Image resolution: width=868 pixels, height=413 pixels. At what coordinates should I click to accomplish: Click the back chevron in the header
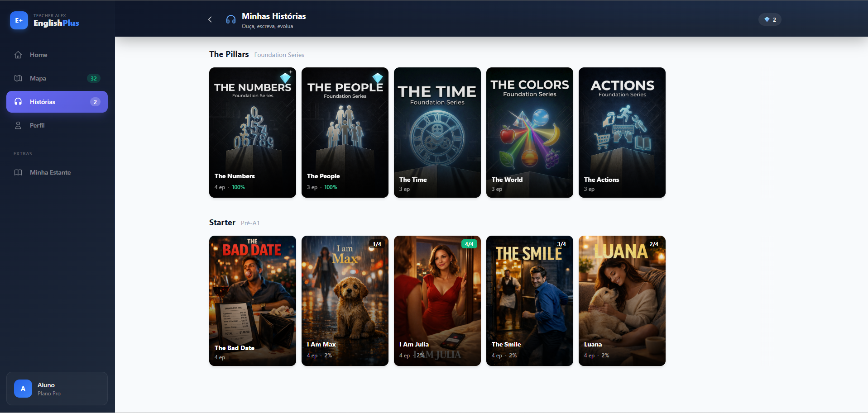tap(210, 19)
